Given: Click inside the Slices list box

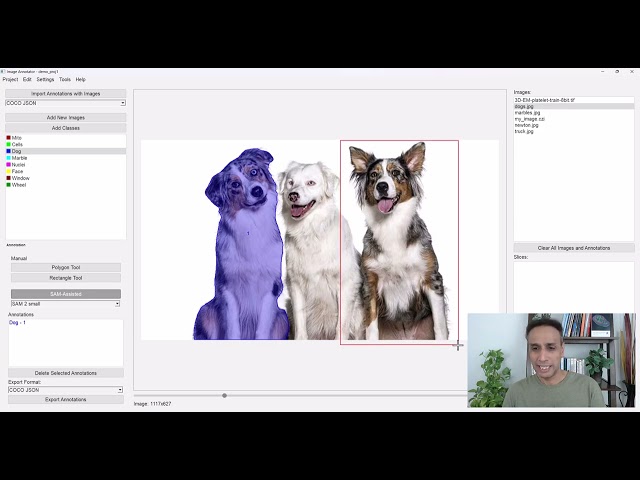Looking at the screenshot, I should click(x=574, y=286).
